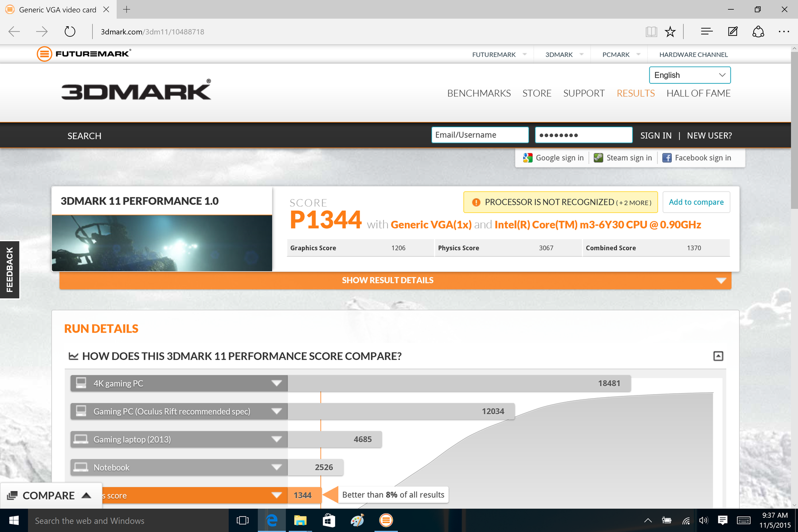Open the Edge Hub icon
Viewport: 798px width, 532px height.
(706, 32)
